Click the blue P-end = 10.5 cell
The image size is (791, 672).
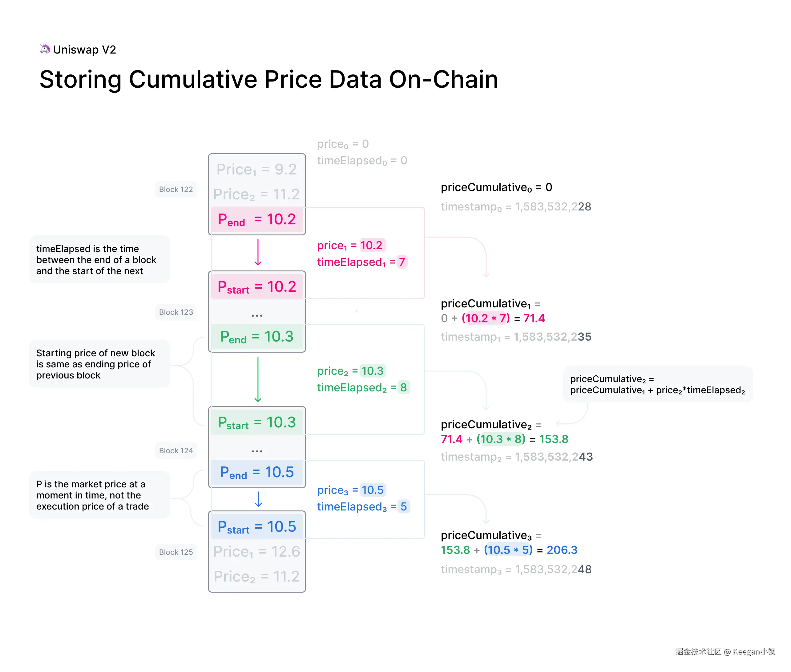[257, 472]
